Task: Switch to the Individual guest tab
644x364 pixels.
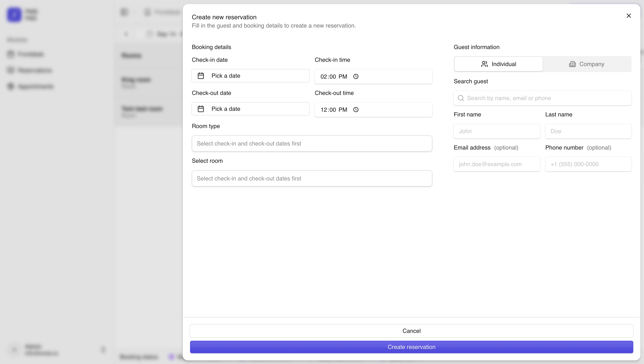Action: (498, 64)
